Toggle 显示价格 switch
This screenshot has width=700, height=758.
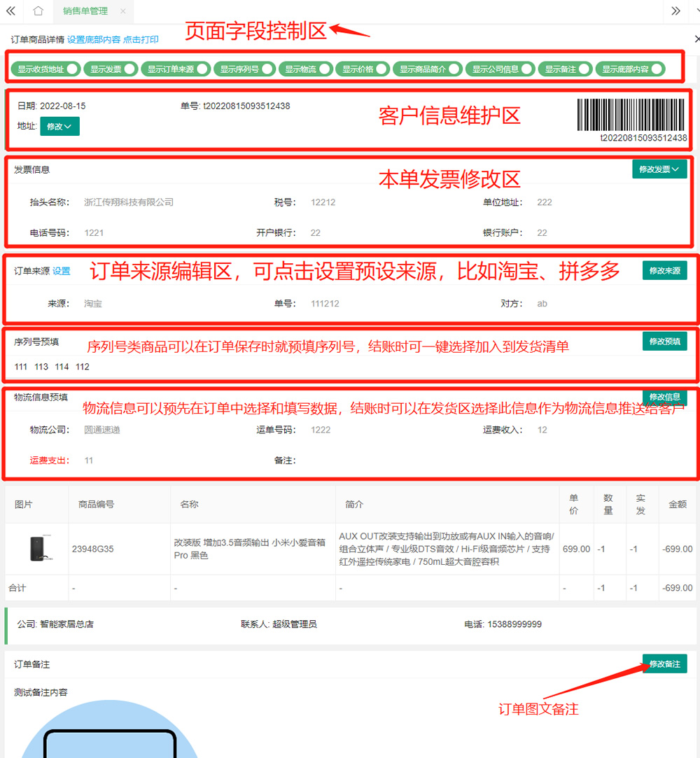click(362, 69)
